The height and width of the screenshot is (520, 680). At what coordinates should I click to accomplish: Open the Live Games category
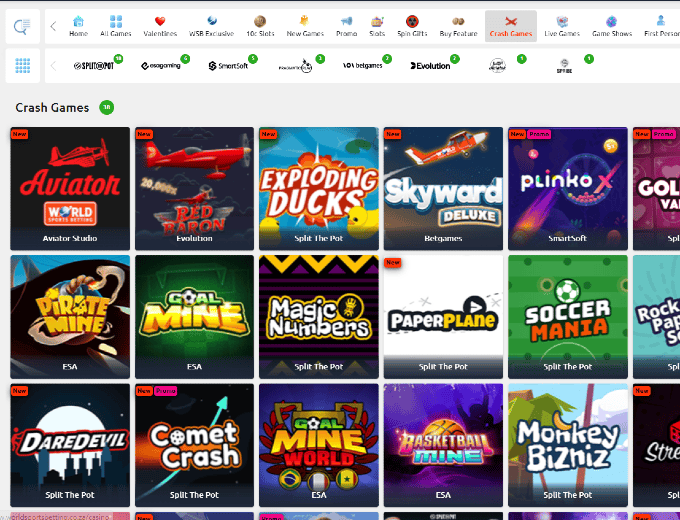(562, 26)
